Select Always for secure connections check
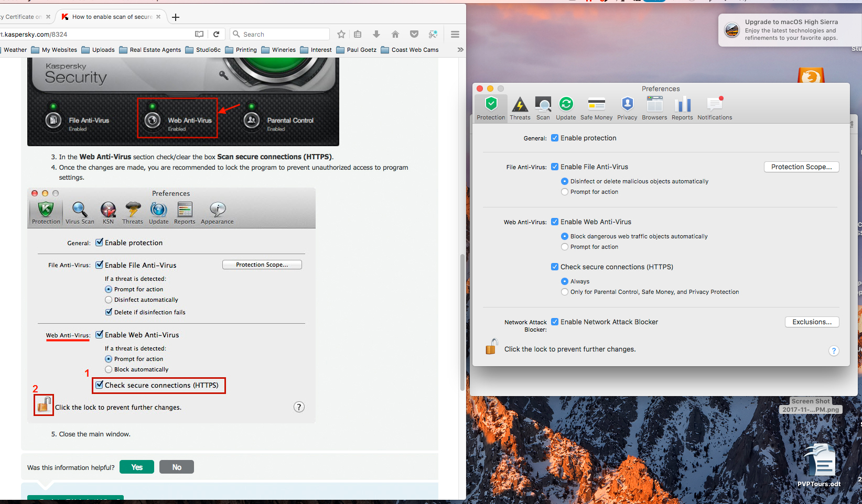This screenshot has height=504, width=862. (x=565, y=281)
